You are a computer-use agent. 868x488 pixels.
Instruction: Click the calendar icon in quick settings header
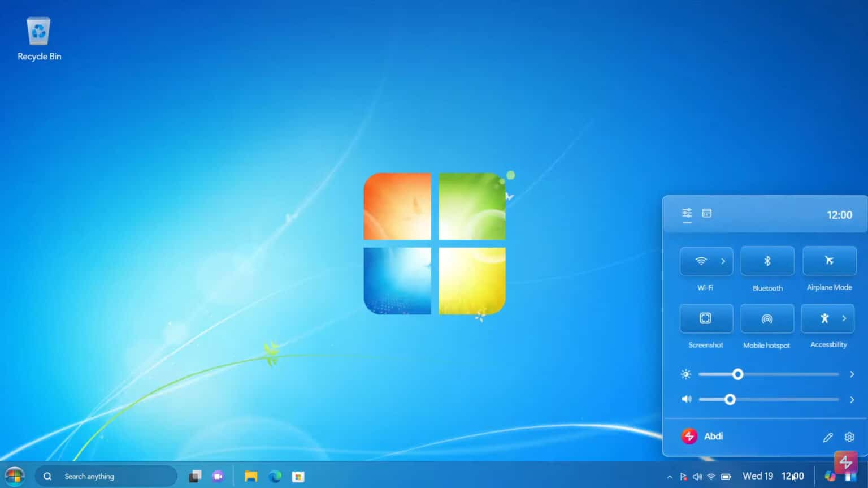pyautogui.click(x=707, y=214)
